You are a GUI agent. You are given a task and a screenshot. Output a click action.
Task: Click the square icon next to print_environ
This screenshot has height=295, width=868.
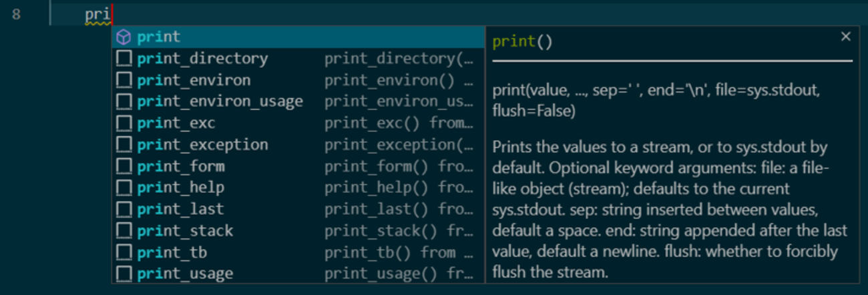124,80
